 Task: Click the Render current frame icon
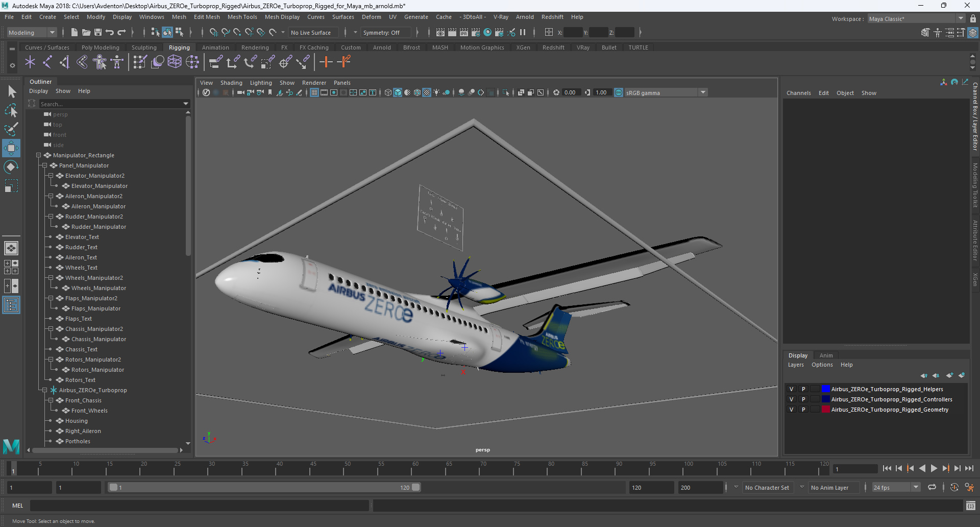[452, 32]
